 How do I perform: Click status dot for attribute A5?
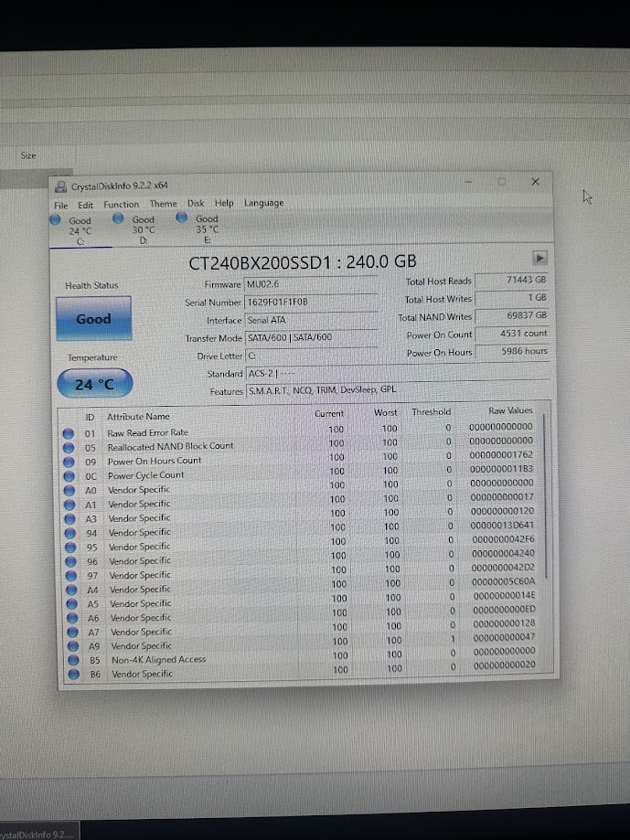[x=72, y=604]
